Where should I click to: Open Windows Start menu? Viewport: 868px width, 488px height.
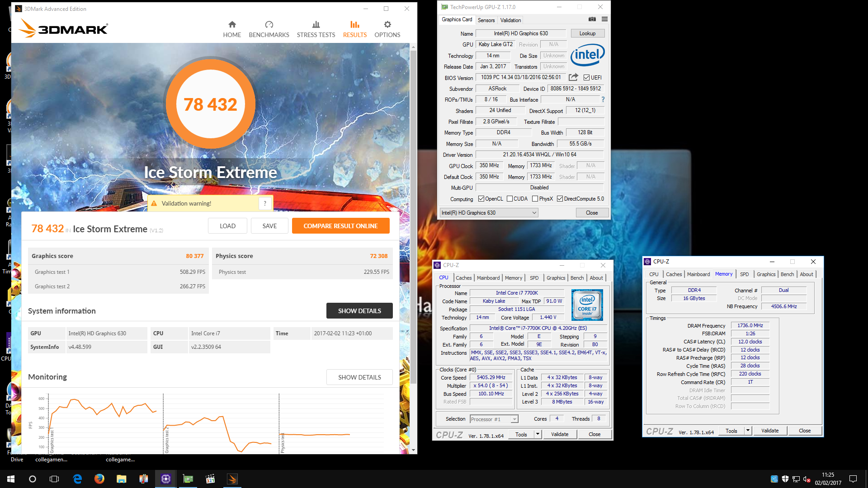pyautogui.click(x=11, y=479)
